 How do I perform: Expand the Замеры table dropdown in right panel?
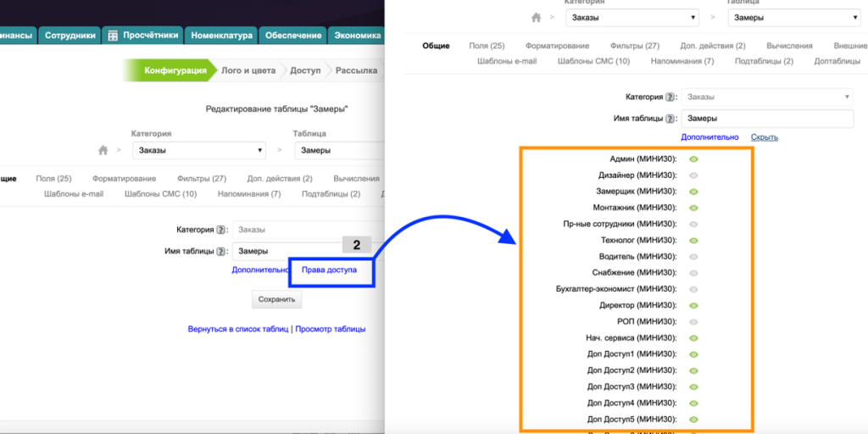click(793, 18)
